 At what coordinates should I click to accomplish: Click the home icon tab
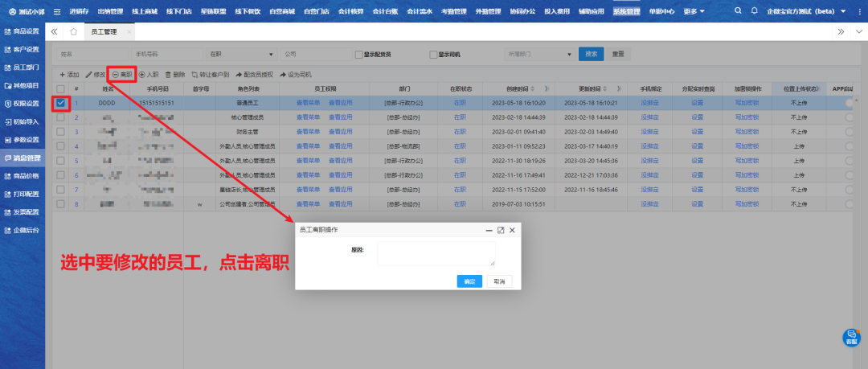click(x=74, y=31)
